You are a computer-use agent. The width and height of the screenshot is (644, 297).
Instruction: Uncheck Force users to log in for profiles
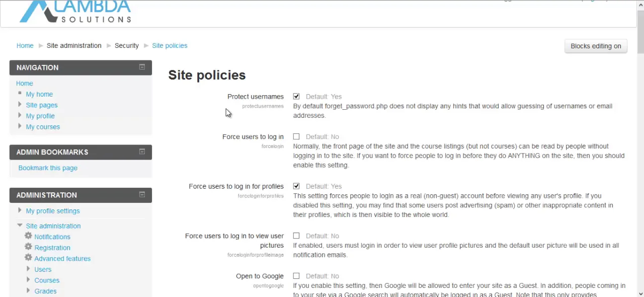coord(296,186)
